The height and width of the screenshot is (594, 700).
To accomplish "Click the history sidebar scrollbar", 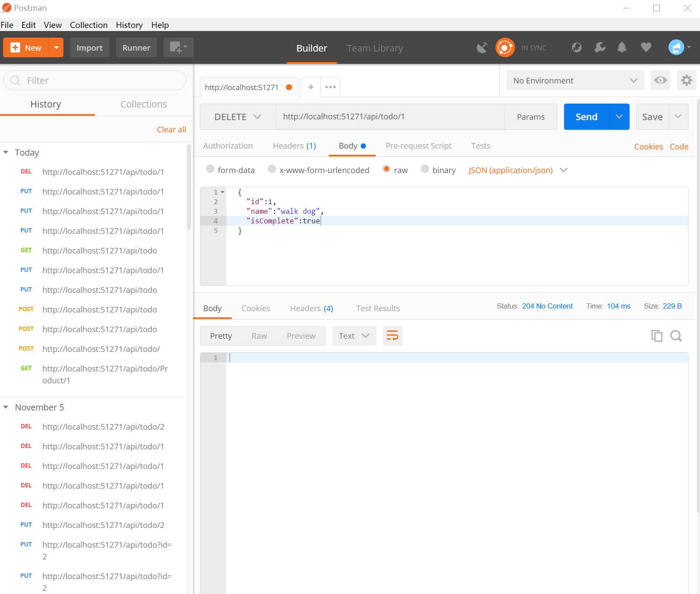I will coord(189,187).
